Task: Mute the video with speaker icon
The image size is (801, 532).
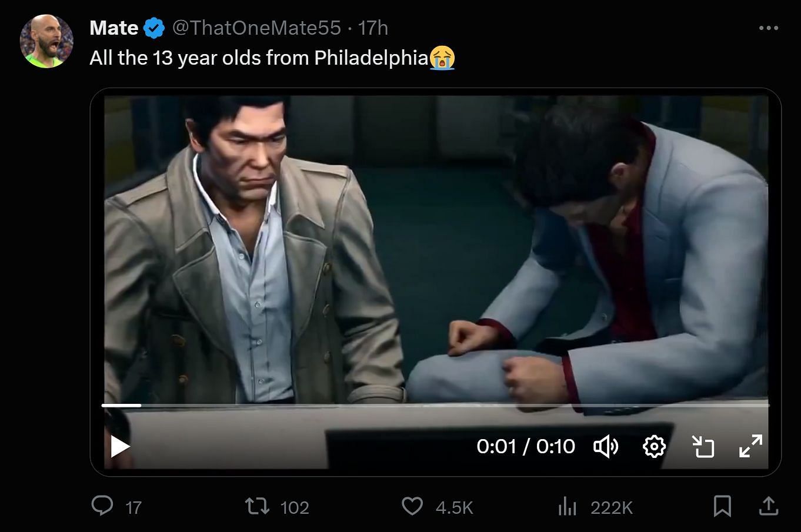Action: pos(606,447)
